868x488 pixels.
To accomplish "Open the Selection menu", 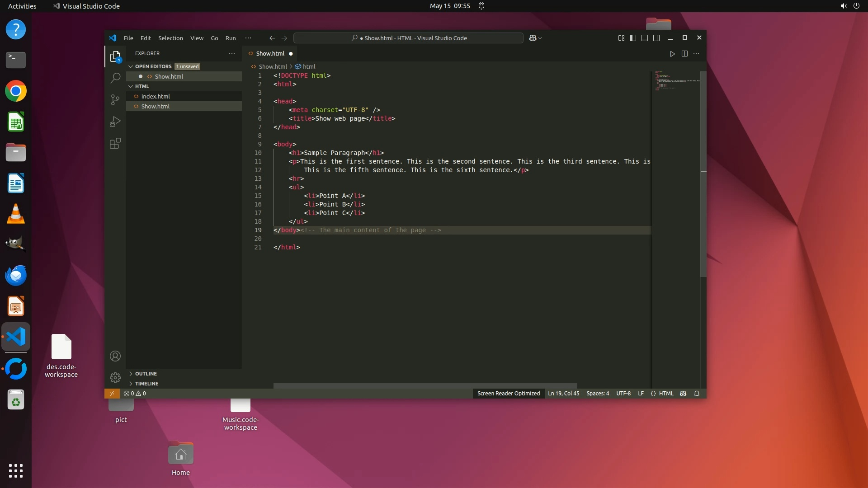I will coord(170,38).
